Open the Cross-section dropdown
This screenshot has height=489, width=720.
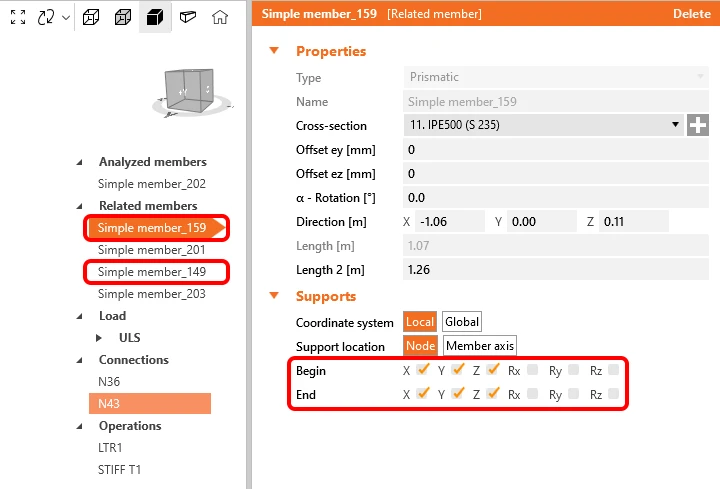[x=543, y=125]
